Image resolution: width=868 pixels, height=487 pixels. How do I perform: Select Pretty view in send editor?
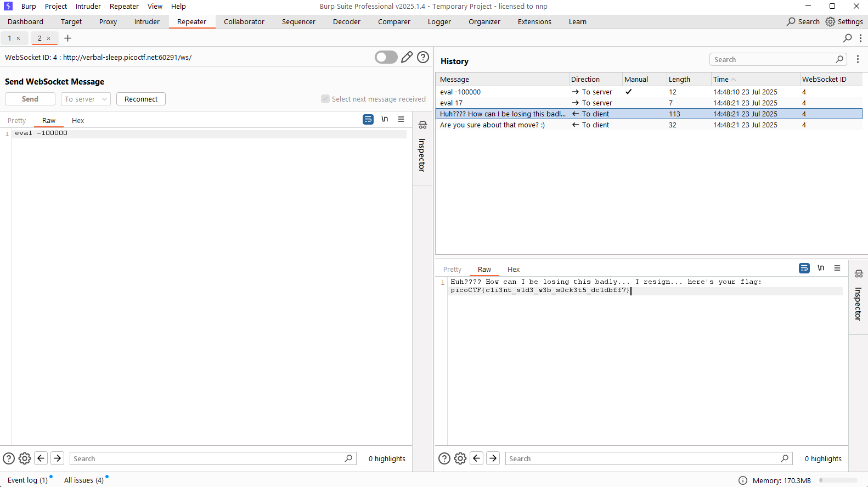click(17, 120)
